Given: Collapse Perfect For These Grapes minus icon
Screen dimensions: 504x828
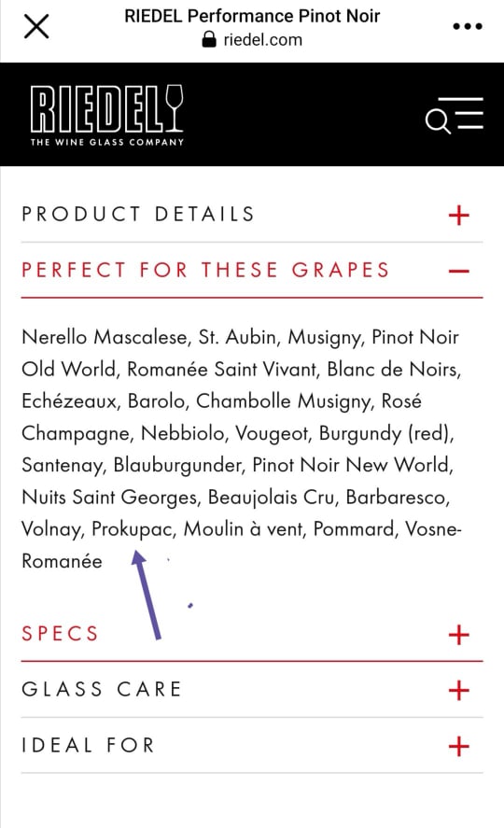Looking at the screenshot, I should coord(458,272).
